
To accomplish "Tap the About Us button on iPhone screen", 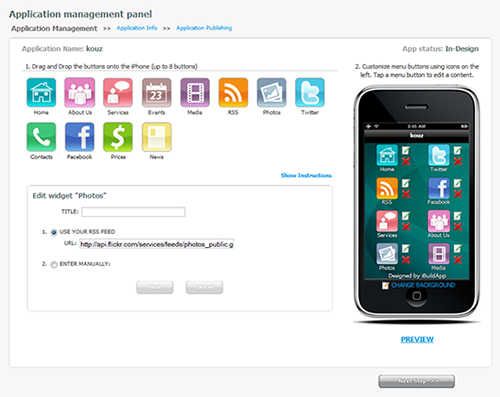I will click(439, 221).
